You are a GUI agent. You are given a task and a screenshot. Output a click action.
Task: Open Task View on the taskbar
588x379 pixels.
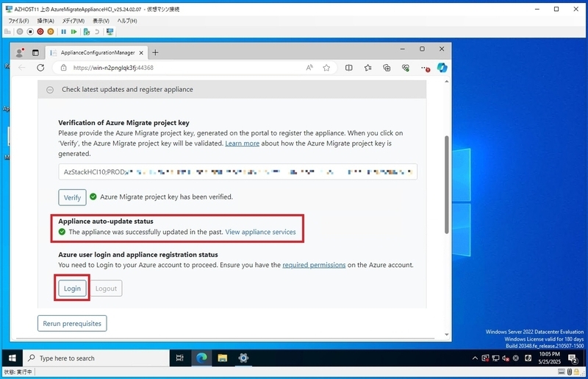pos(180,358)
